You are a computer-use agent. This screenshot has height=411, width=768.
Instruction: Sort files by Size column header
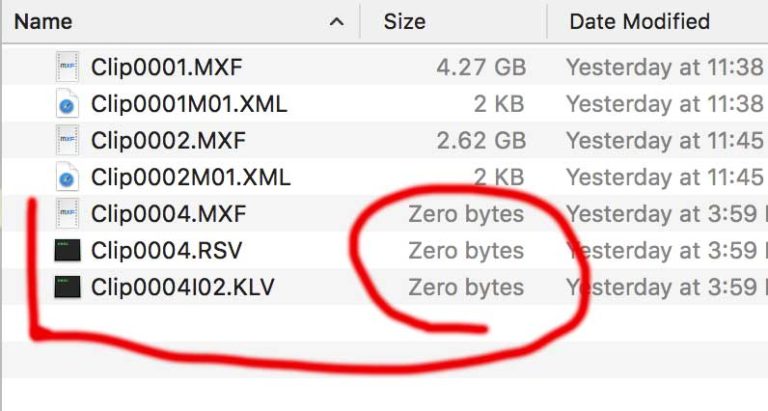pos(404,21)
